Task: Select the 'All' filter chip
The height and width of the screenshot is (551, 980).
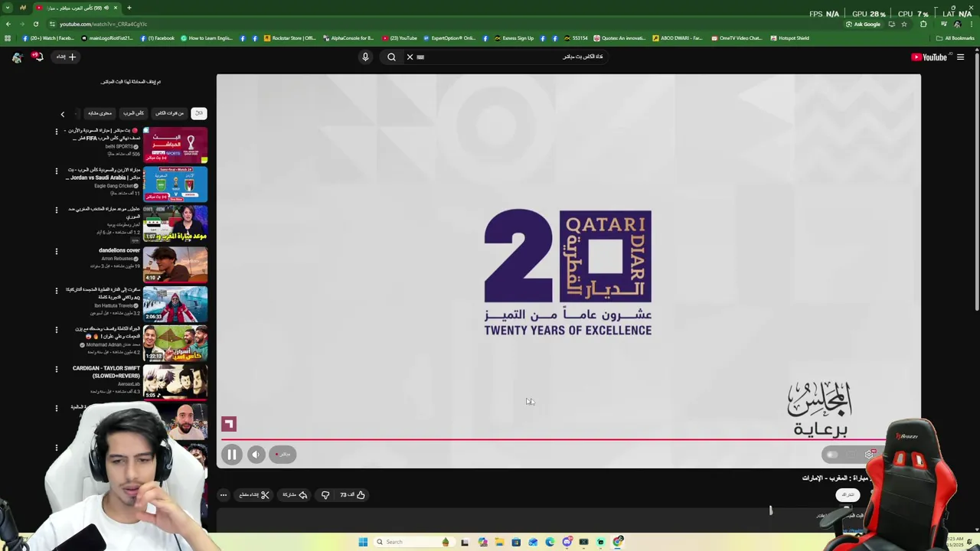Action: click(198, 113)
